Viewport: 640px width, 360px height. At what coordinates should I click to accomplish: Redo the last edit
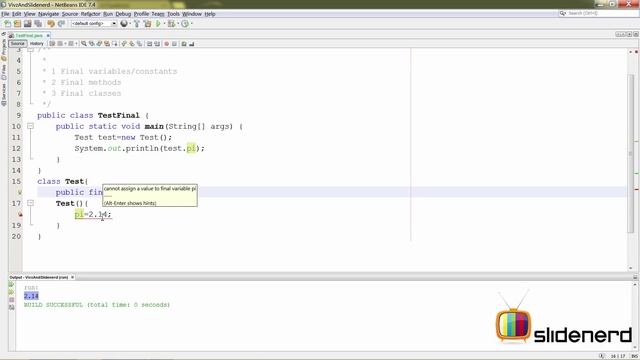pos(61,24)
